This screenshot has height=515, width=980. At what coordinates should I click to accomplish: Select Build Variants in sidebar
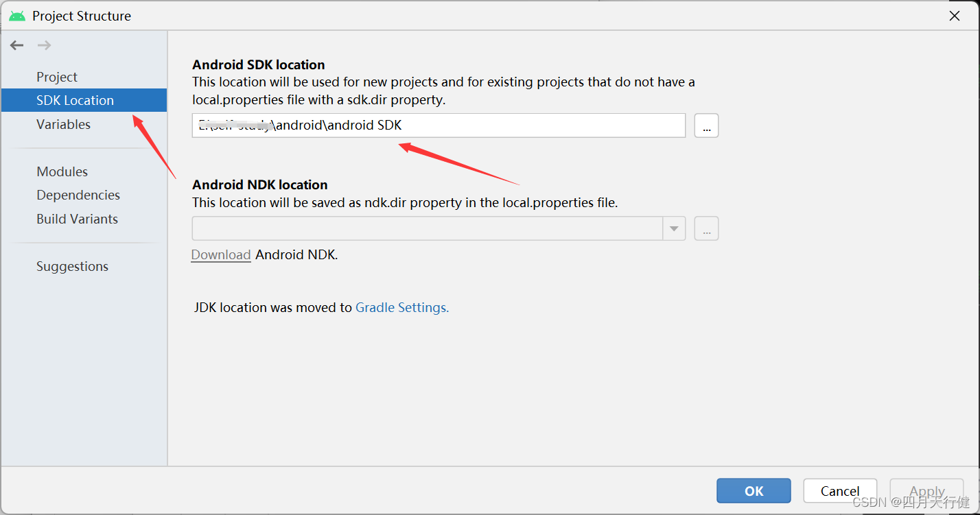pos(77,219)
